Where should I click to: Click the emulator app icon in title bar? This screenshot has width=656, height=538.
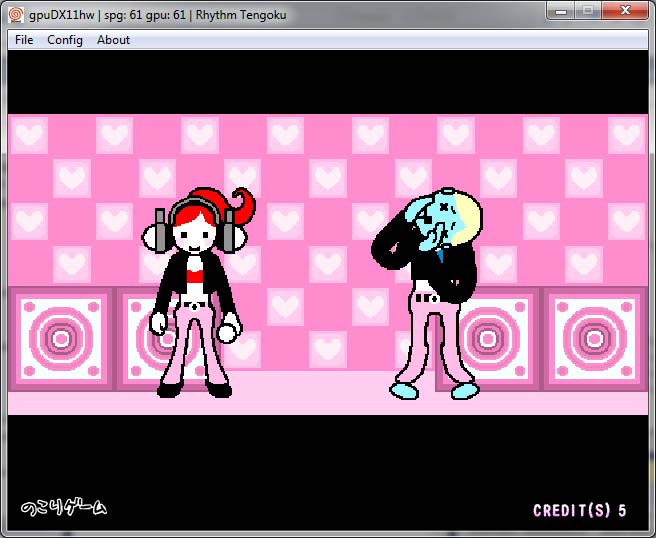[14, 15]
